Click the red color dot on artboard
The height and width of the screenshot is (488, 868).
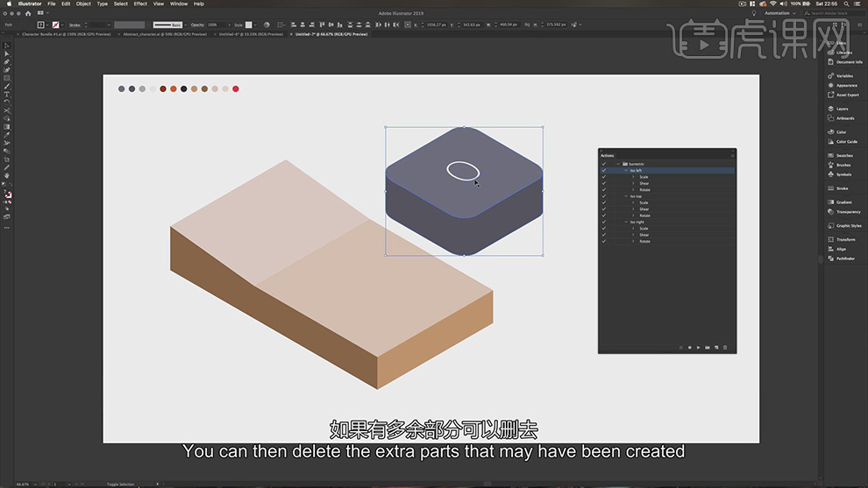(x=236, y=89)
